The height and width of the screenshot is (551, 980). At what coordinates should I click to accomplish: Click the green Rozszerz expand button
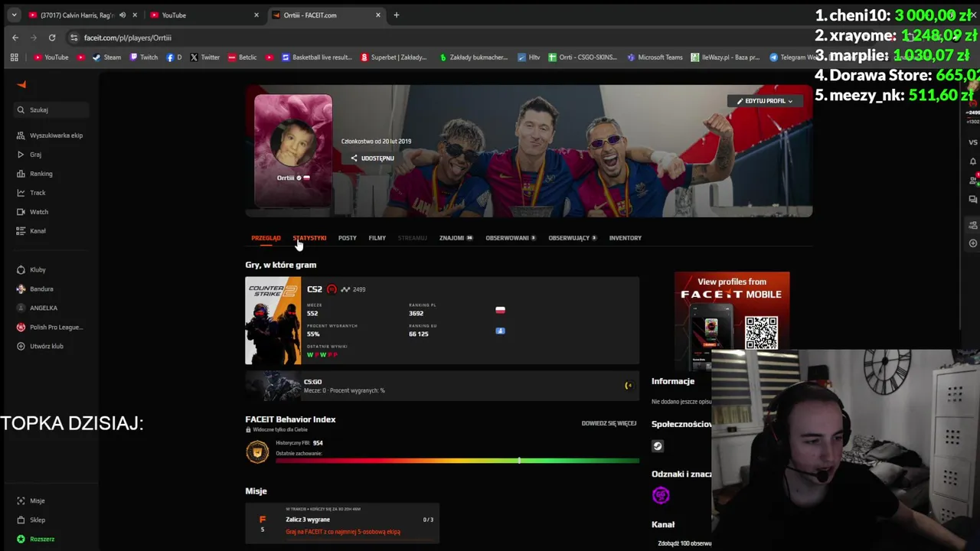coord(35,540)
